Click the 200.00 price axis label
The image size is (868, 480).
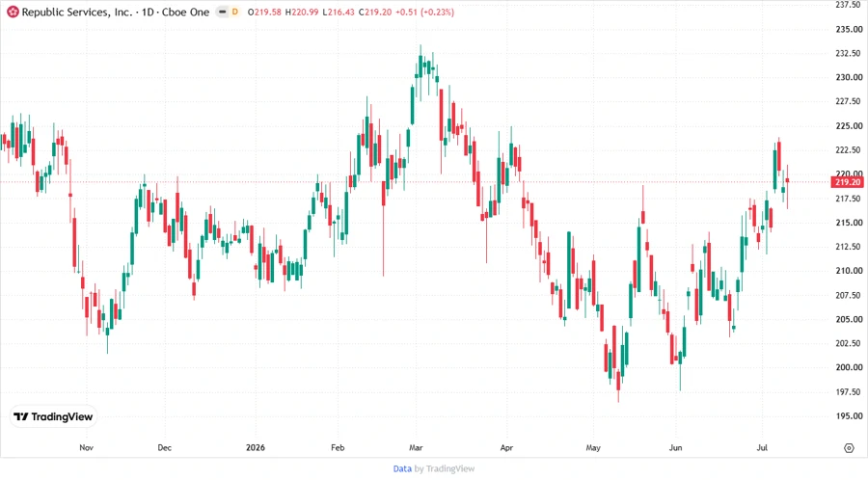(x=849, y=368)
